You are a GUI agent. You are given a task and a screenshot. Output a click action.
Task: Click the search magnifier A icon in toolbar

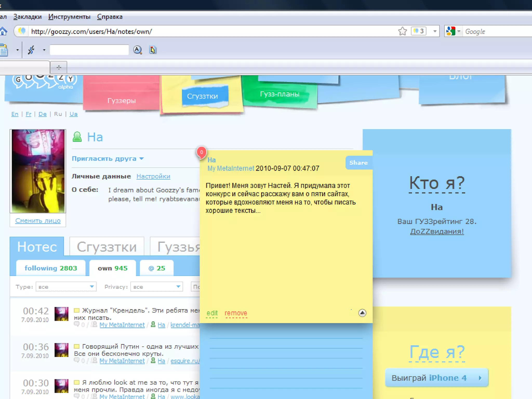point(137,50)
